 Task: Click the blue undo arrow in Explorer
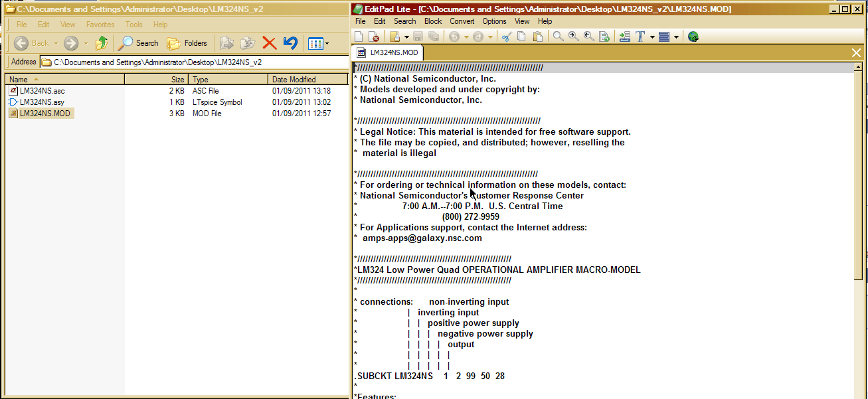tap(290, 43)
